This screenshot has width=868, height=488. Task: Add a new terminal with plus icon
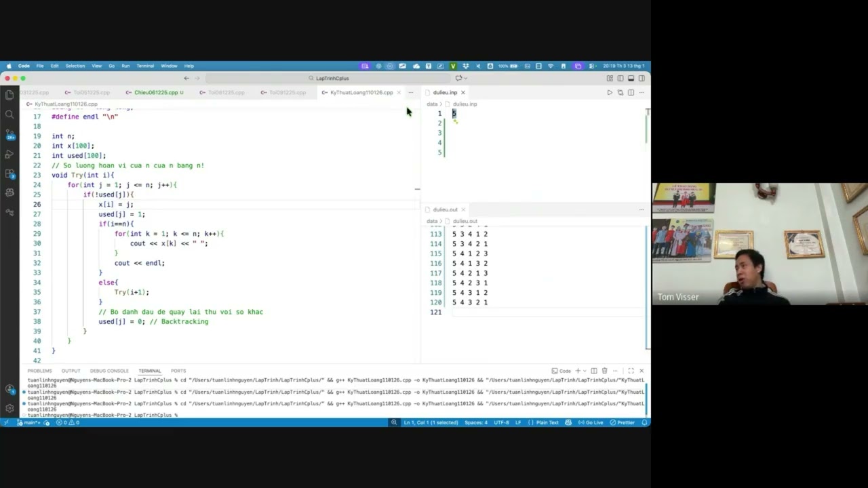coord(578,371)
